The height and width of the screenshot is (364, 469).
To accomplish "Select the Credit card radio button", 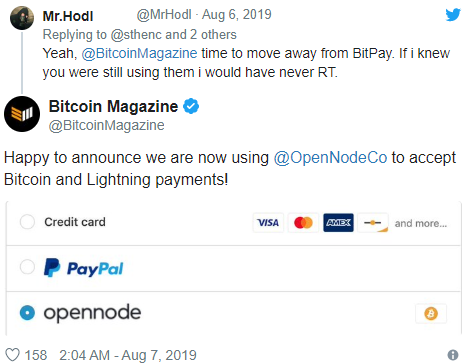I will click(x=27, y=222).
